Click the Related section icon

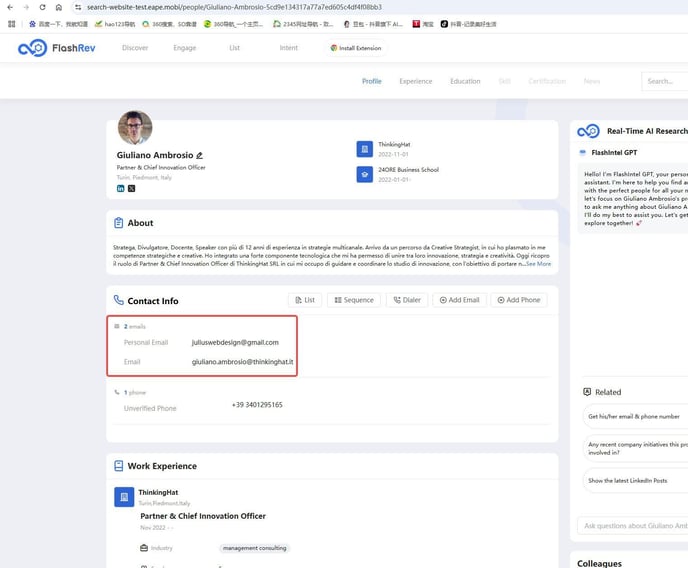[x=587, y=392]
